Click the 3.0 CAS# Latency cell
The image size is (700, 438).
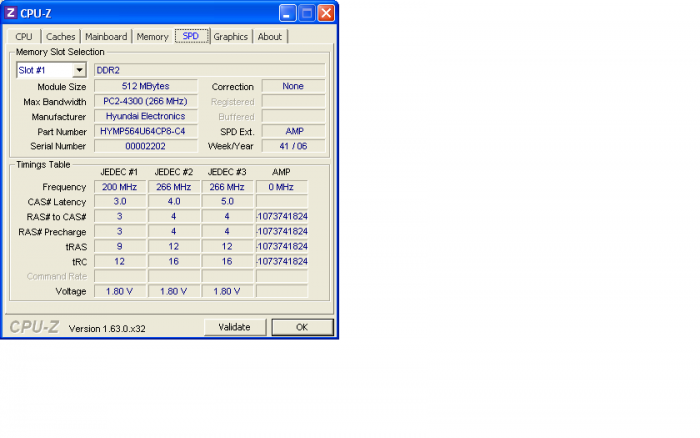(x=120, y=201)
